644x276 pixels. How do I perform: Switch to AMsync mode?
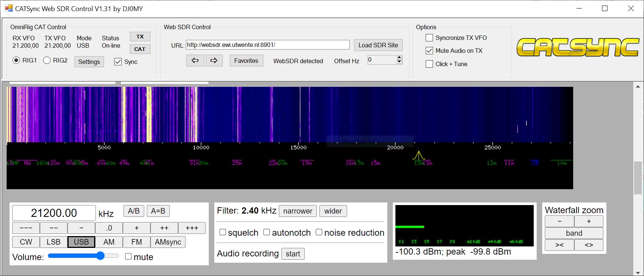point(168,242)
